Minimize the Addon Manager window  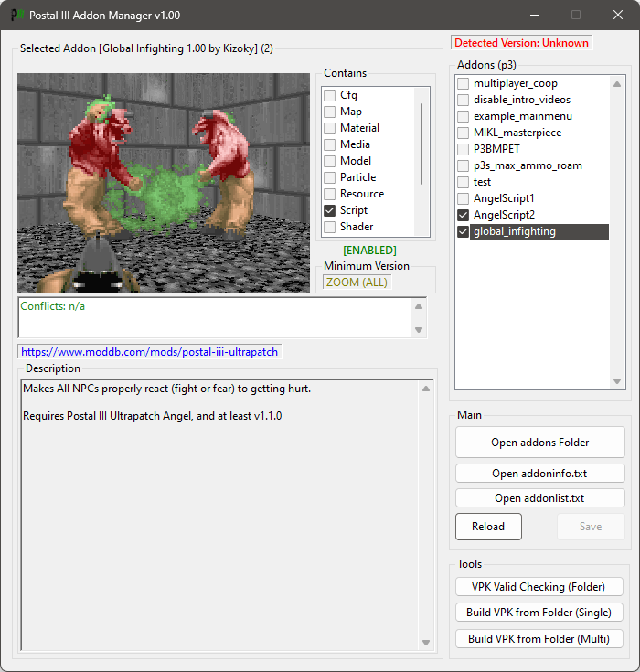pyautogui.click(x=535, y=15)
